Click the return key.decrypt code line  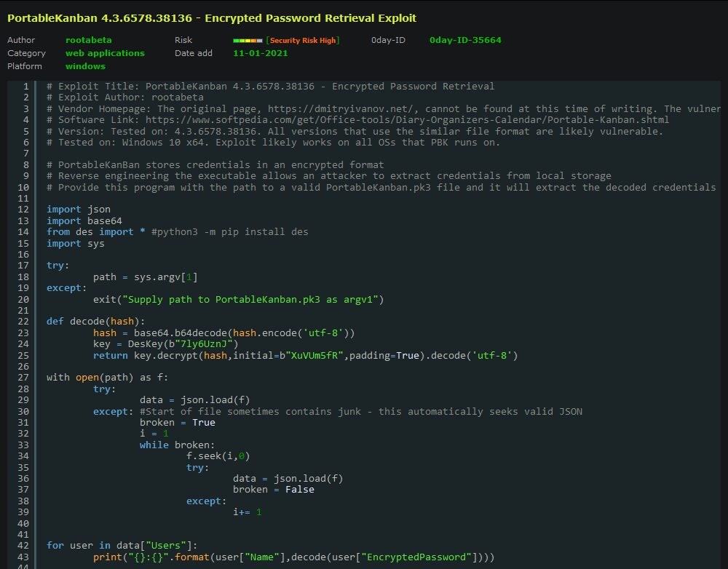pyautogui.click(x=306, y=356)
